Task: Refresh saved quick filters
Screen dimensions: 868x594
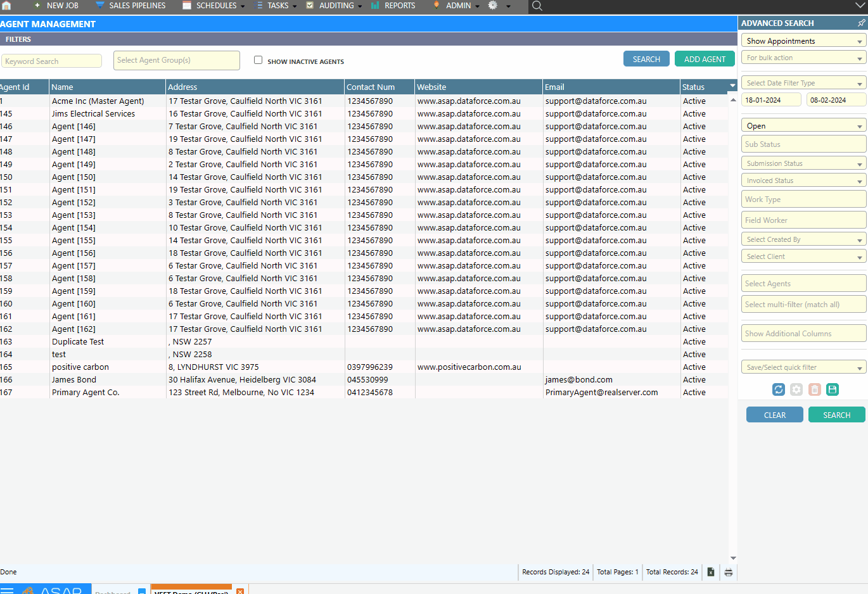Action: pos(778,389)
